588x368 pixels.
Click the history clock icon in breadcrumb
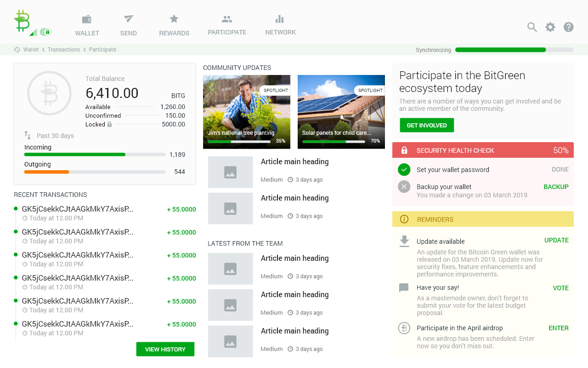[17, 50]
